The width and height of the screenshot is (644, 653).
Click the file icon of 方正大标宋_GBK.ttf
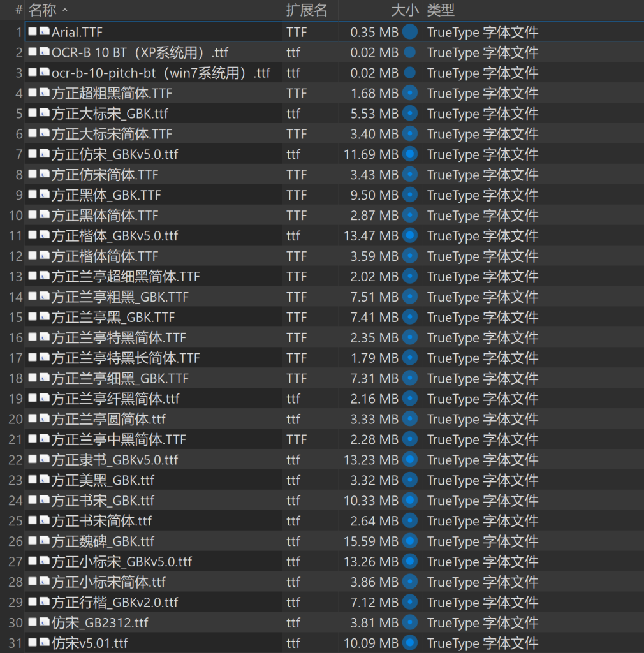pyautogui.click(x=45, y=113)
